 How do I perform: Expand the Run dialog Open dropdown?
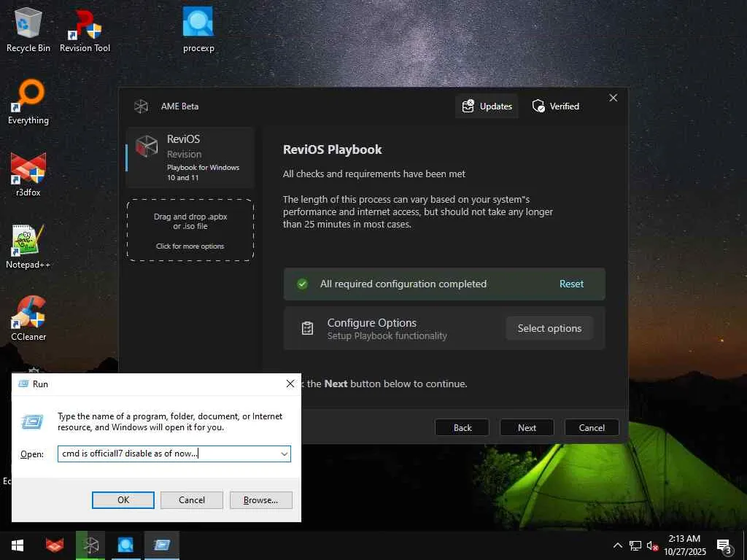click(x=285, y=454)
